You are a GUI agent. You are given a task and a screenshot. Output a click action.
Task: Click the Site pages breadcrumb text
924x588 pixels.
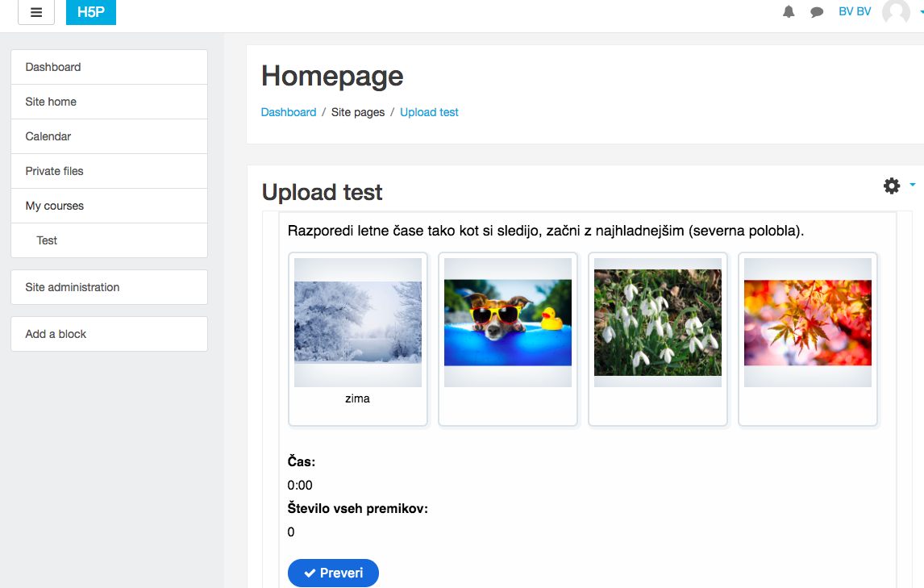click(x=358, y=112)
